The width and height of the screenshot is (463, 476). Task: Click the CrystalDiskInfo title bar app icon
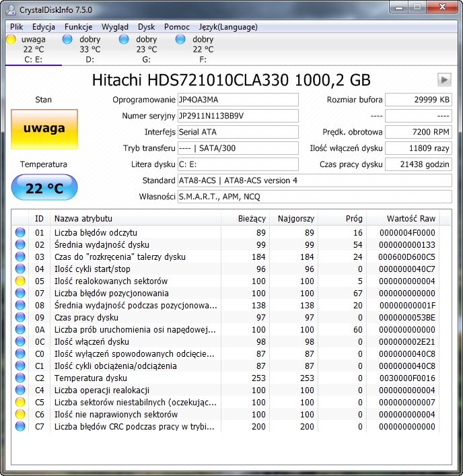click(x=11, y=9)
